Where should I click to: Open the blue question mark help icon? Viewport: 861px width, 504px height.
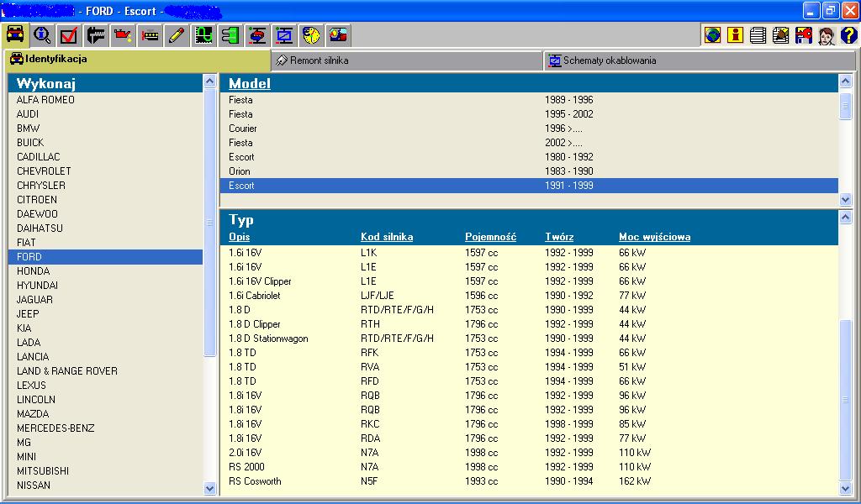click(848, 35)
